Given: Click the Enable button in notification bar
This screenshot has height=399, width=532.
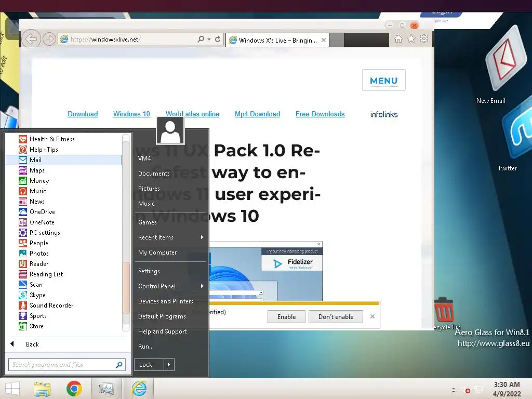Looking at the screenshot, I should coord(286,317).
